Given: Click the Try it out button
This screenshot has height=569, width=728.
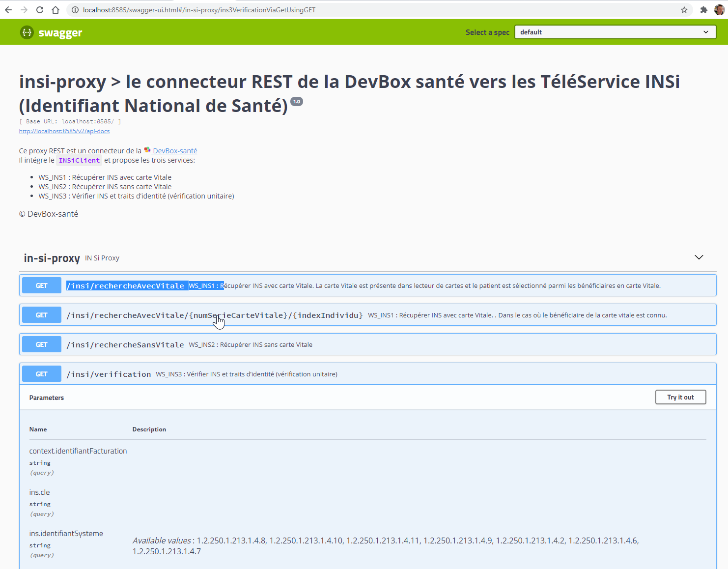Looking at the screenshot, I should [680, 397].
